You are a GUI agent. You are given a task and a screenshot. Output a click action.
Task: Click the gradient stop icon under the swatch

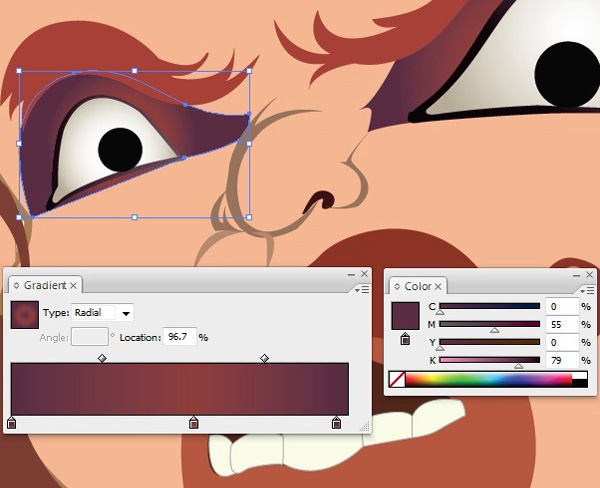[x=405, y=339]
